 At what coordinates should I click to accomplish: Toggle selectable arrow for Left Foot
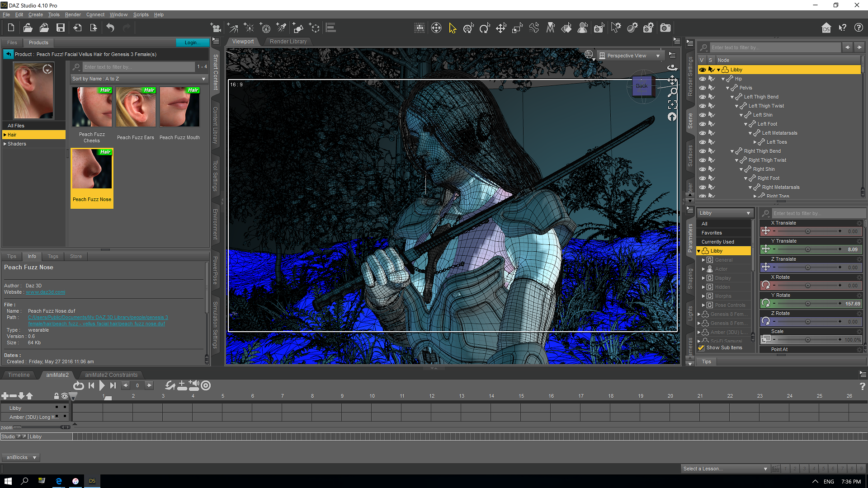coord(712,124)
